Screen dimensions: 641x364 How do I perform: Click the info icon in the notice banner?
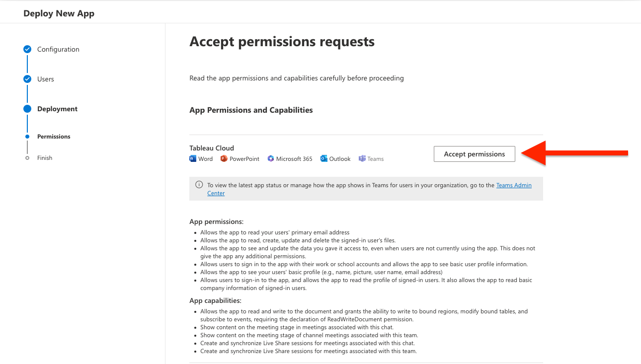(199, 185)
